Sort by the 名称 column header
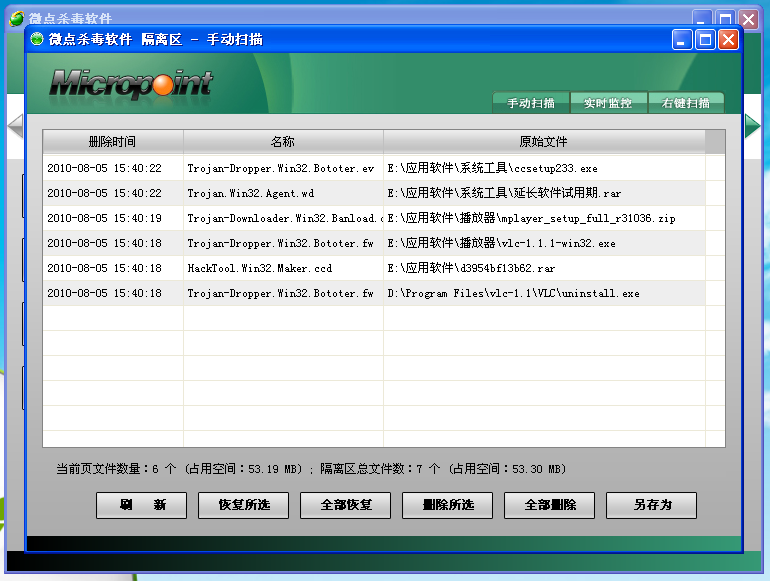770x581 pixels. tap(283, 142)
